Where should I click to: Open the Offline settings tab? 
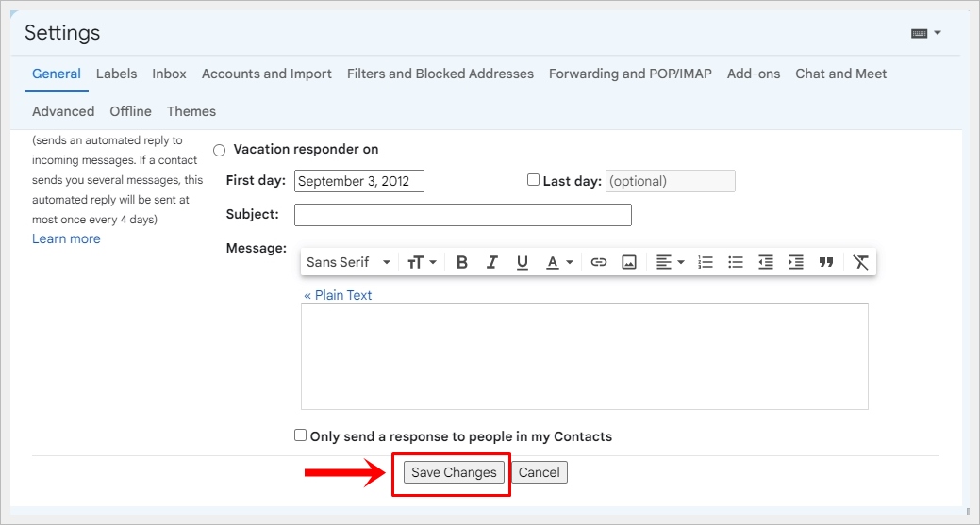point(130,111)
